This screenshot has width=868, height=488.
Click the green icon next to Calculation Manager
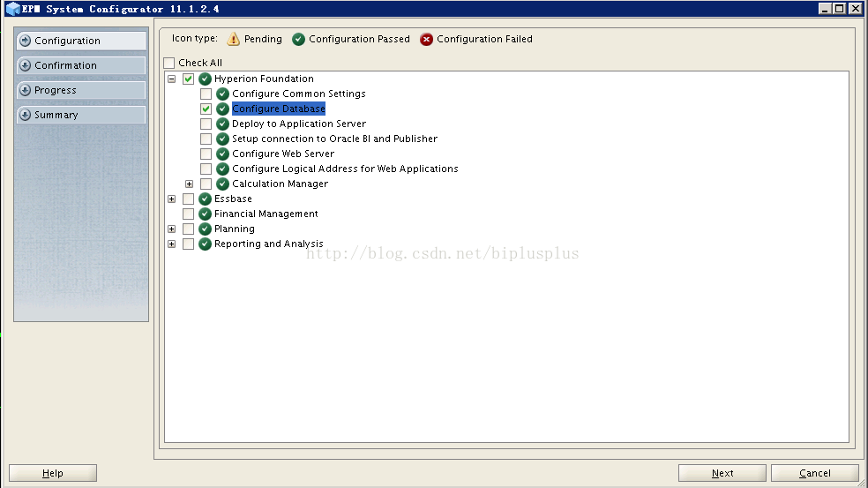coord(222,184)
